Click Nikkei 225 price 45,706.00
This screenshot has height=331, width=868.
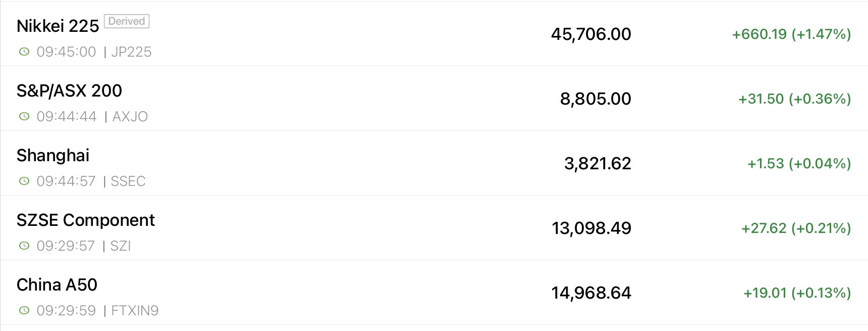591,34
